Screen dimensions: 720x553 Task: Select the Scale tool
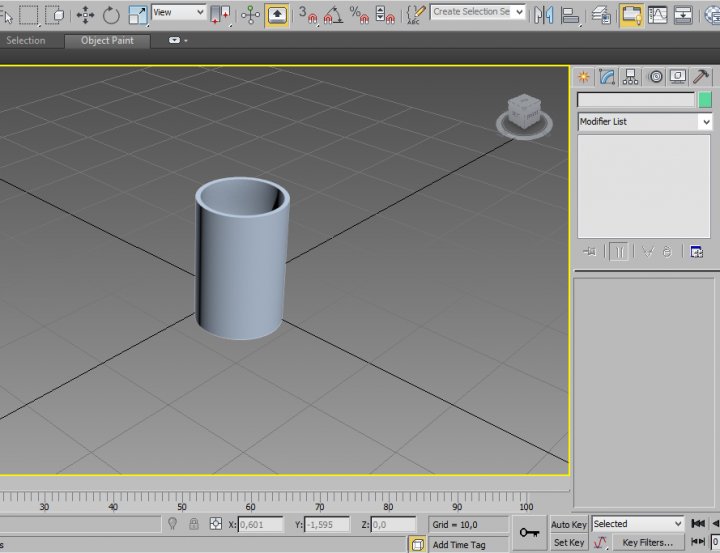click(137, 14)
